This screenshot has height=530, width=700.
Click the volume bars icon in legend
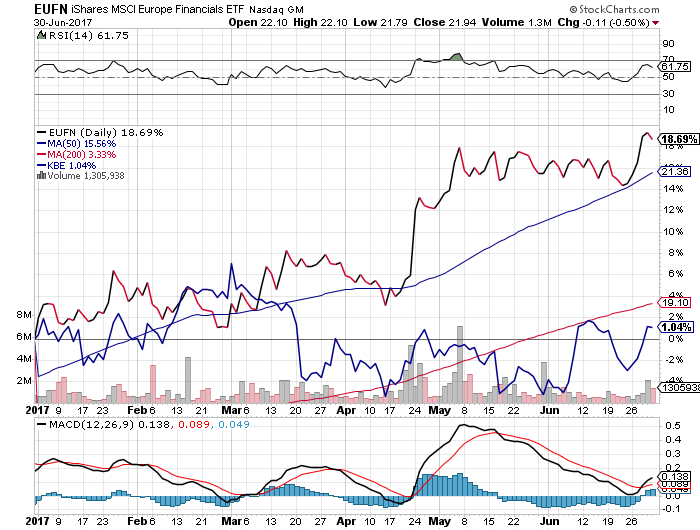pyautogui.click(x=42, y=175)
